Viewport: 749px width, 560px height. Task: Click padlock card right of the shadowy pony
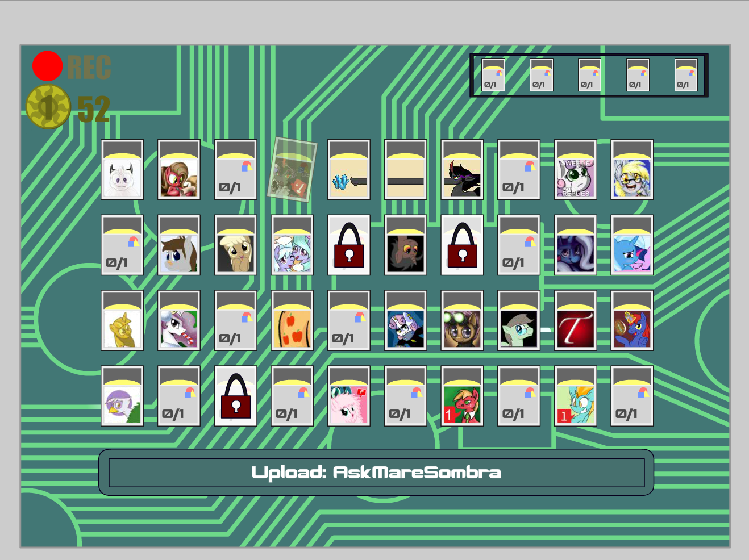pos(463,245)
